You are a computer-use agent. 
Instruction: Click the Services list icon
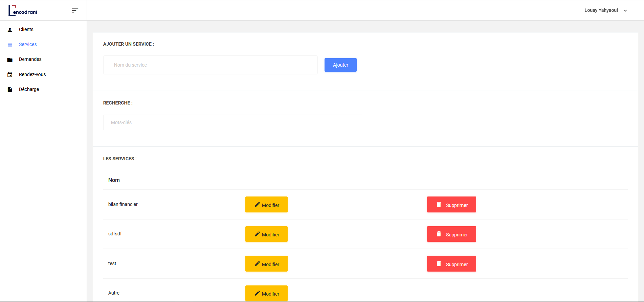pyautogui.click(x=10, y=45)
